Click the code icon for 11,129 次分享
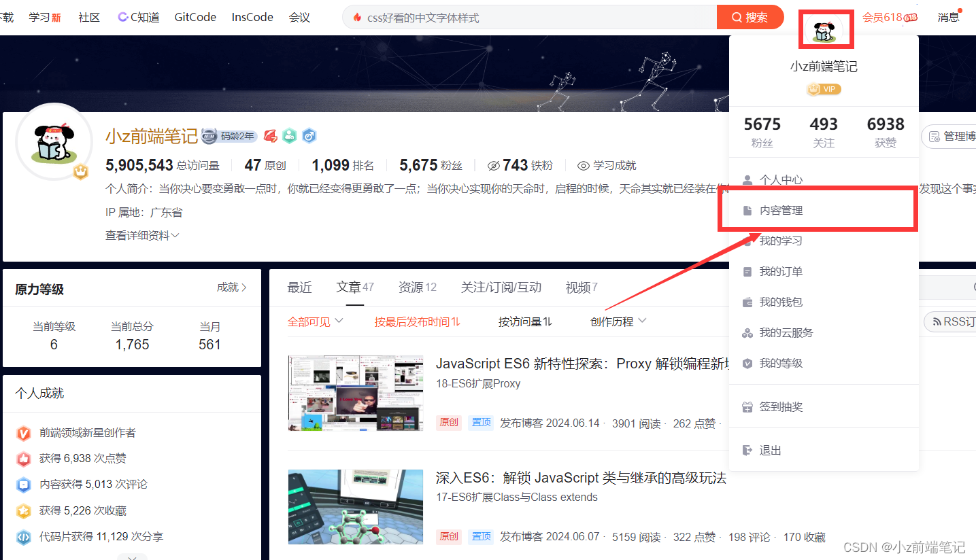 tap(24, 537)
